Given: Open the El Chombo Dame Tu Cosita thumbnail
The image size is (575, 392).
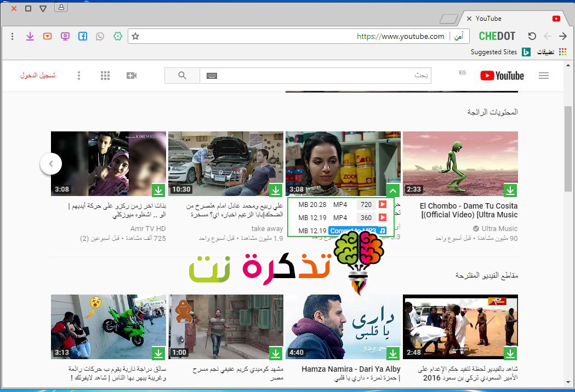Looking at the screenshot, I should 460,164.
